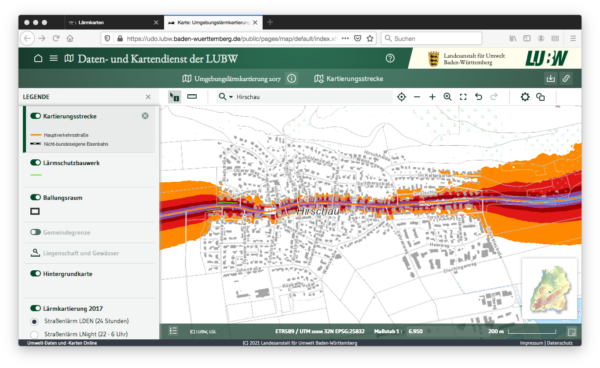Open the hamburger menu in LUBW header
The width and height of the screenshot is (600, 368).
pyautogui.click(x=54, y=58)
